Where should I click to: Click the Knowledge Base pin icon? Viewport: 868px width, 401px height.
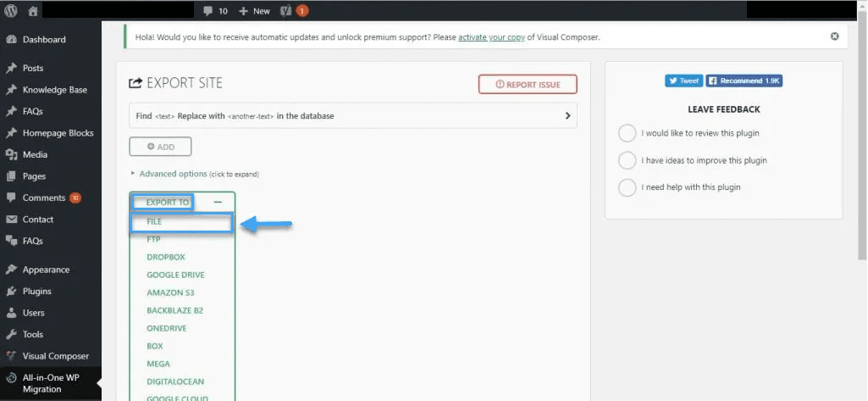[x=11, y=90]
